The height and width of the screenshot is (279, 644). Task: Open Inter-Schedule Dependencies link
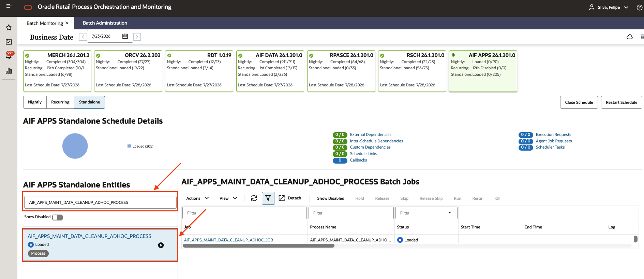tap(376, 141)
